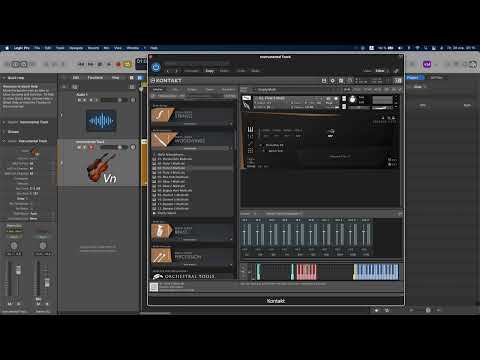Click the add track plus button
The width and height of the screenshot is (480, 360).
tap(64, 87)
